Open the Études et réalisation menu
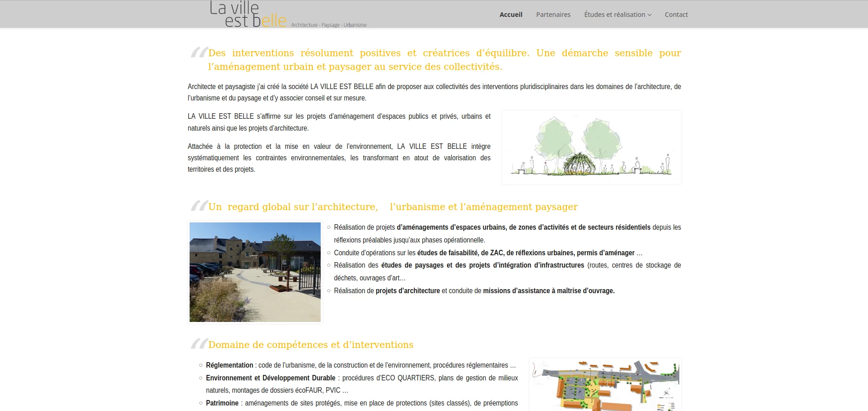Image resolution: width=868 pixels, height=411 pixels. click(x=614, y=15)
